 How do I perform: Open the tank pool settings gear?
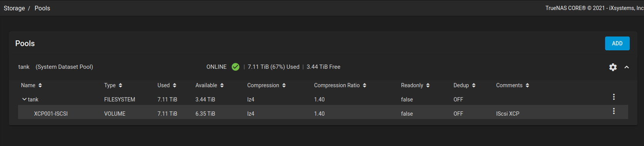[x=613, y=67]
